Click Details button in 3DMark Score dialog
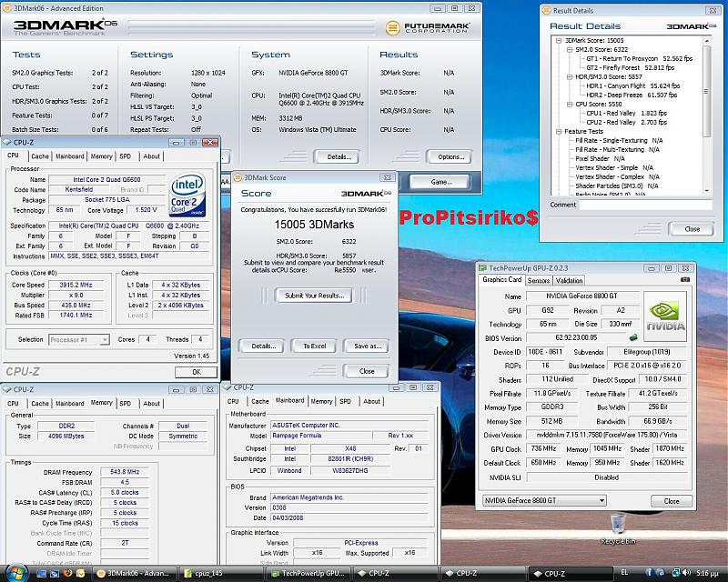Viewport: 728px width, 582px height. click(263, 346)
